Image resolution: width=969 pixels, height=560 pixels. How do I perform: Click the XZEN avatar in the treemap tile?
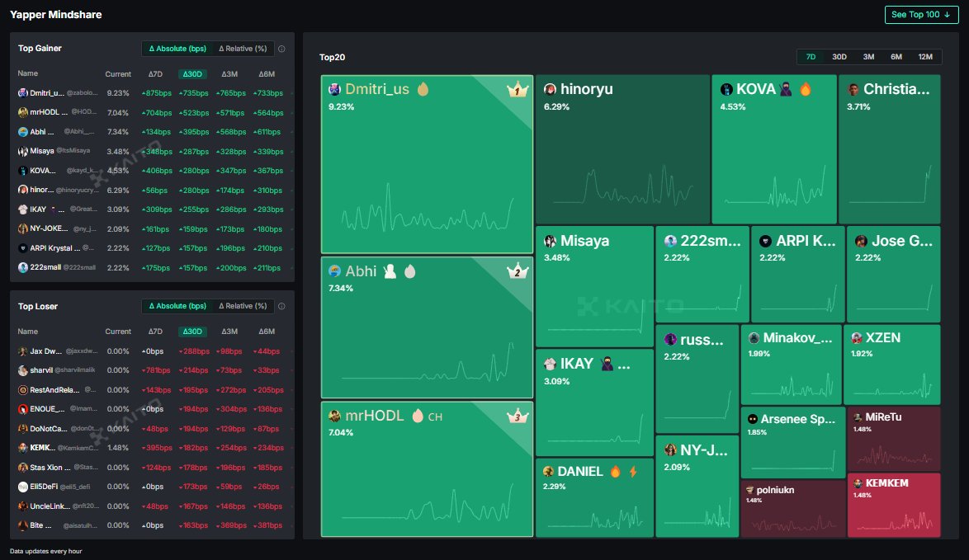[x=857, y=337]
